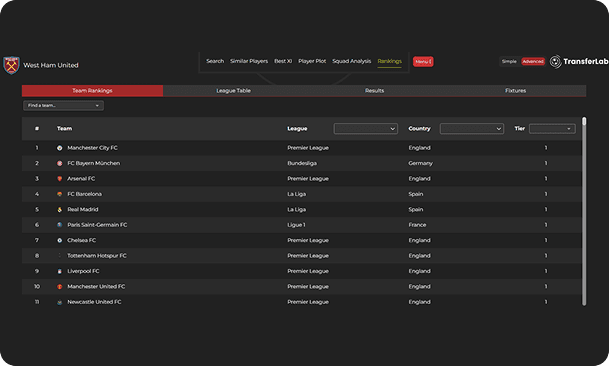Click the West Ham United crest icon
Image resolution: width=609 pixels, height=366 pixels.
11,65
